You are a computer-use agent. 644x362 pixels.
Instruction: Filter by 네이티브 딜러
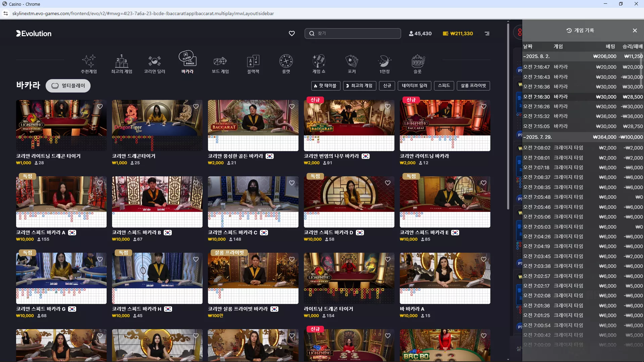pos(415,86)
